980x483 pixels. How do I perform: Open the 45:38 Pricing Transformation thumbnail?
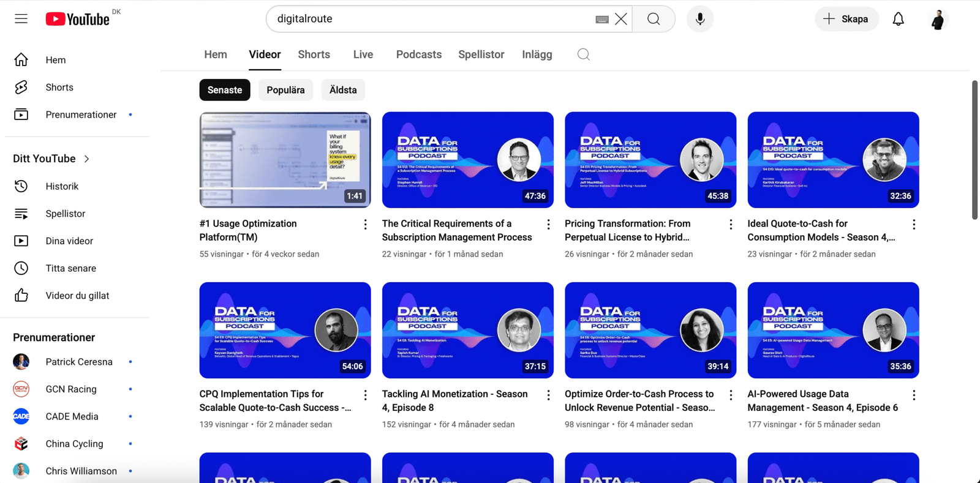click(650, 160)
